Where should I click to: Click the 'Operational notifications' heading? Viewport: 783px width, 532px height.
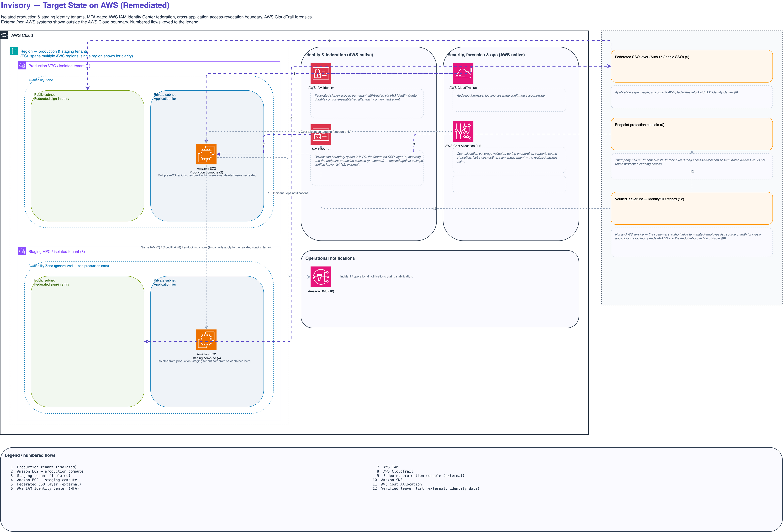[x=330, y=258]
